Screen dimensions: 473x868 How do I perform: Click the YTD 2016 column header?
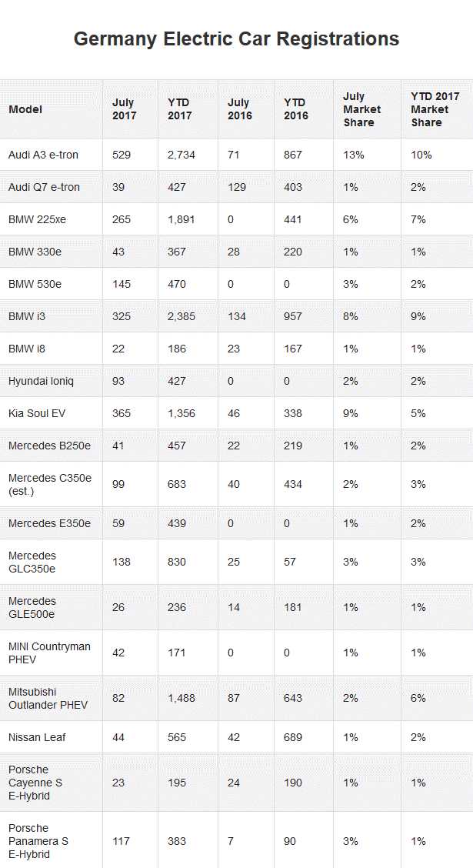(295, 109)
